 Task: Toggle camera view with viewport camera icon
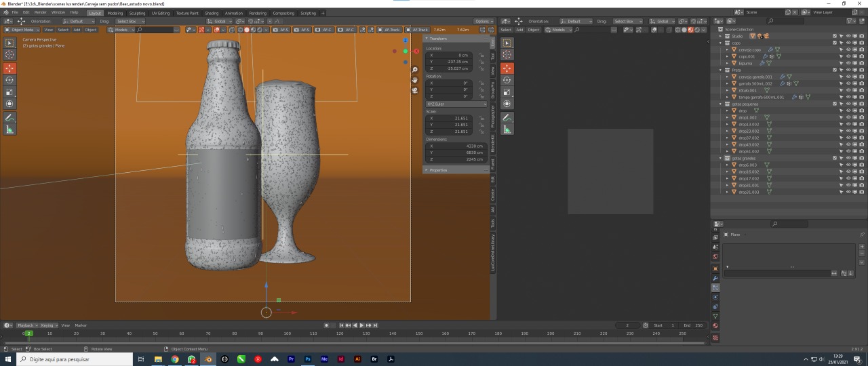pyautogui.click(x=415, y=90)
